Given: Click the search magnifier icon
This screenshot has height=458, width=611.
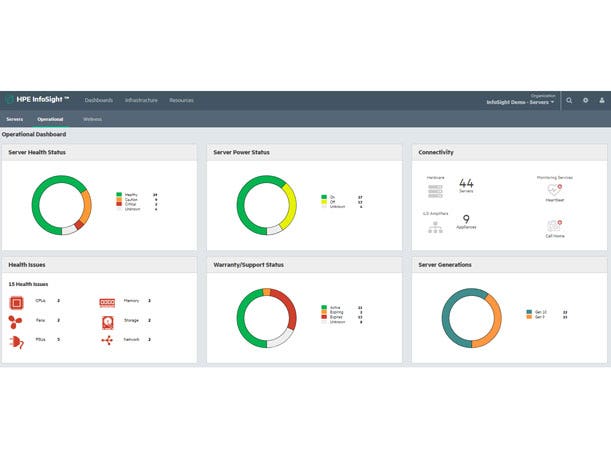Looking at the screenshot, I should tap(570, 100).
